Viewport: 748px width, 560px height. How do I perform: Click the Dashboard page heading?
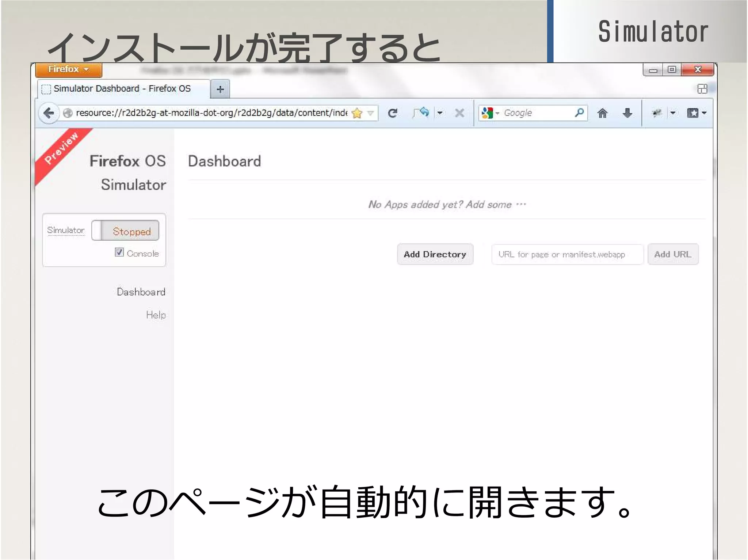pyautogui.click(x=225, y=161)
